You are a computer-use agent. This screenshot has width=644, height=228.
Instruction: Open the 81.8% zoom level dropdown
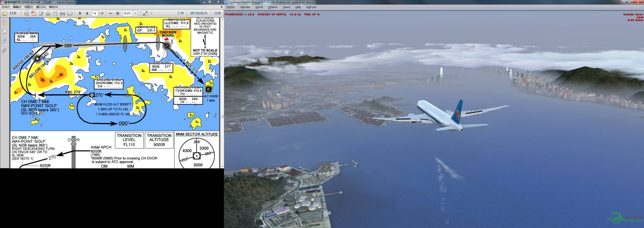135,13
